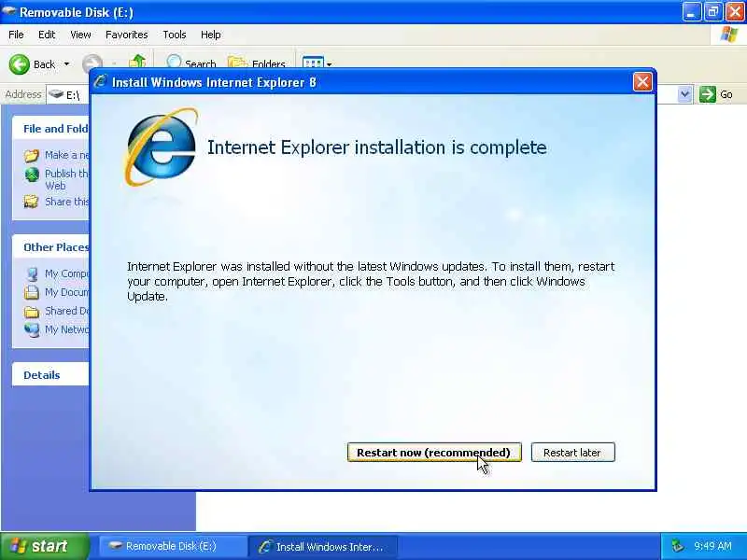Toggle the Folders toolbar button
747x560 pixels.
tap(257, 61)
